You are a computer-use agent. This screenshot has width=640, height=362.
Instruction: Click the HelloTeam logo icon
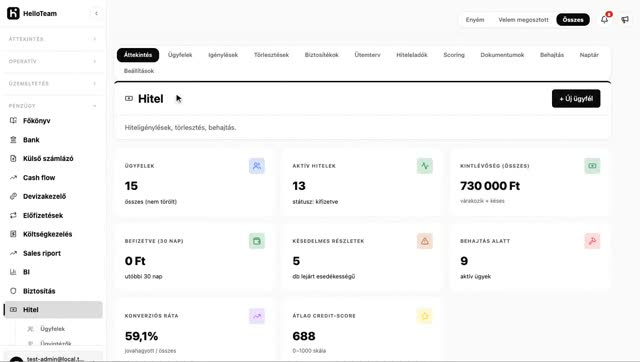[x=13, y=13]
